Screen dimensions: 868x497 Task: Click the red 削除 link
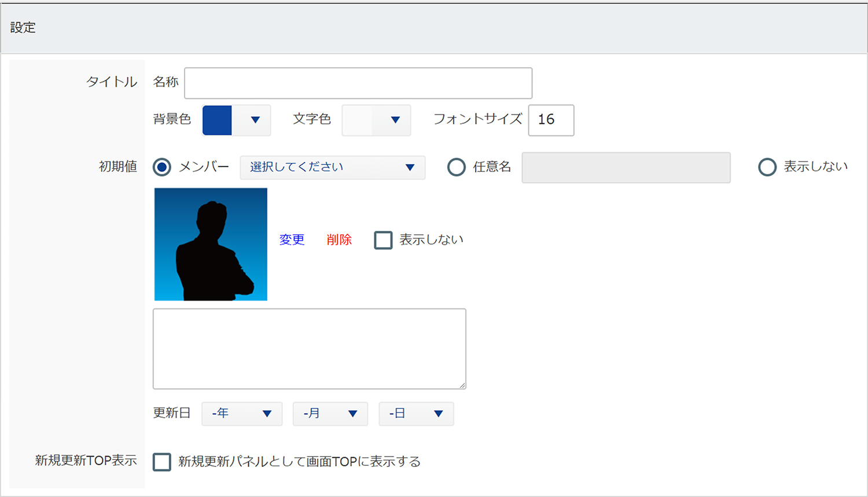[x=339, y=240]
